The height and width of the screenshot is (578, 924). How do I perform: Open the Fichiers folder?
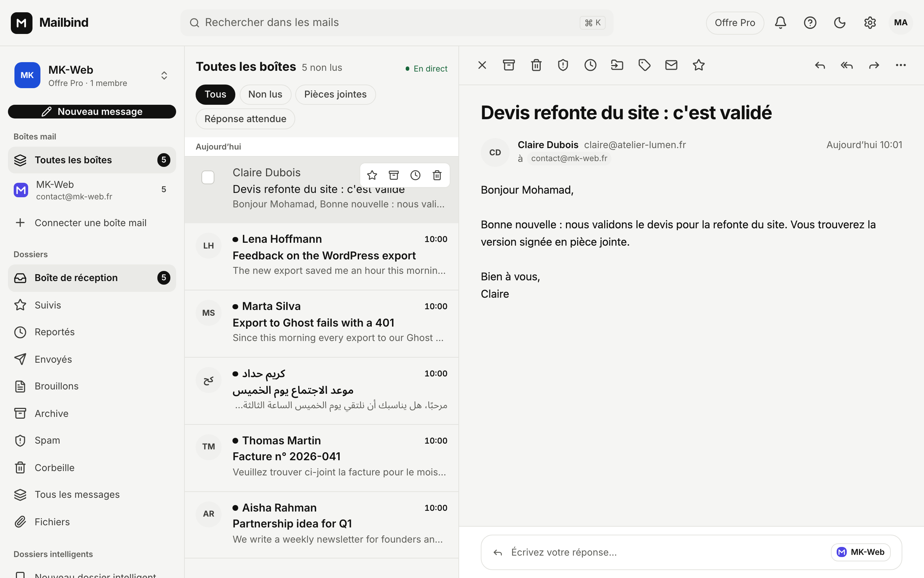pyautogui.click(x=92, y=522)
